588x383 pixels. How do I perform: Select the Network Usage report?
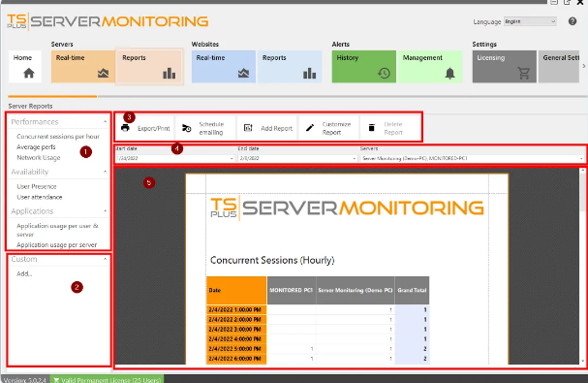(39, 158)
